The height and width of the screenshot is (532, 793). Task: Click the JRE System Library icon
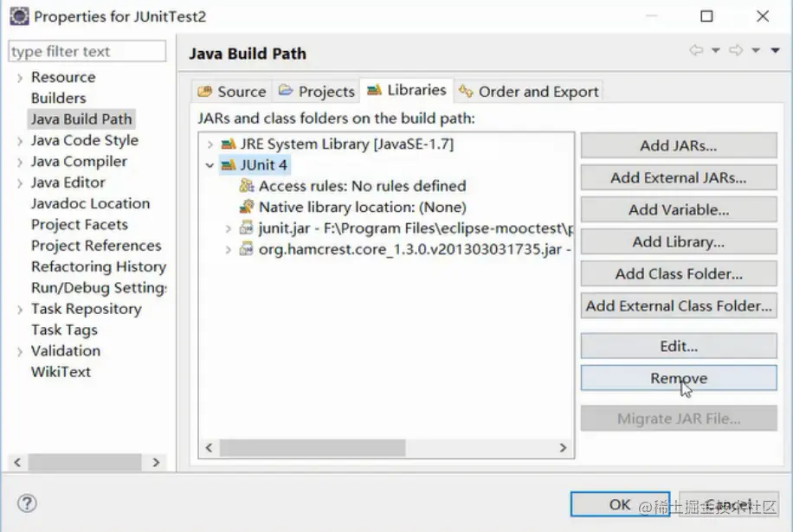[x=229, y=144]
